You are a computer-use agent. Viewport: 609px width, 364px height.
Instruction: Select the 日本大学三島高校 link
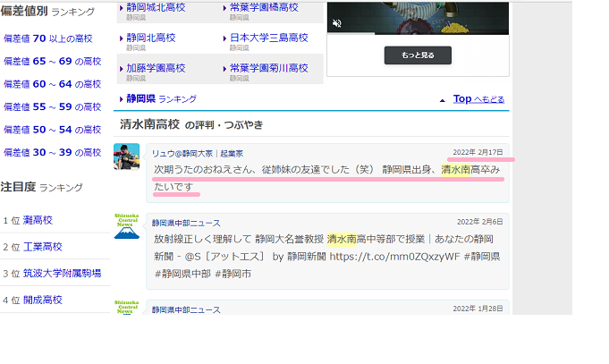coord(268,38)
